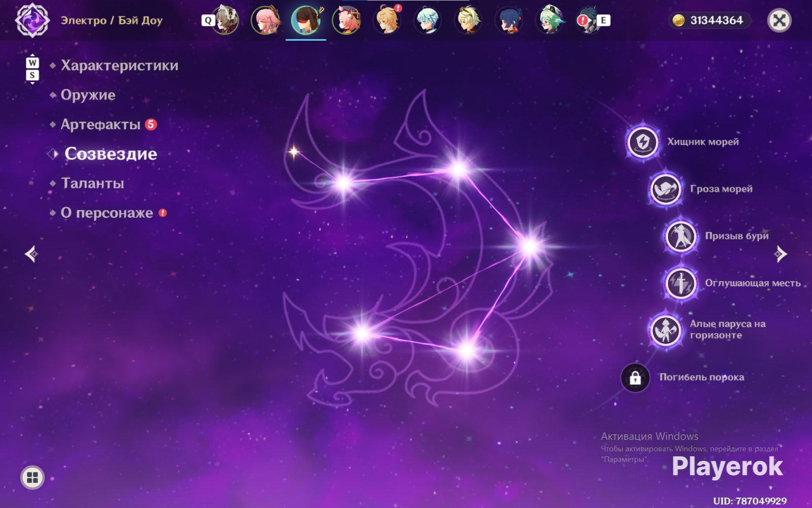Image resolution: width=812 pixels, height=508 pixels.
Task: Open the Гроза морей constellation icon
Action: (x=665, y=189)
